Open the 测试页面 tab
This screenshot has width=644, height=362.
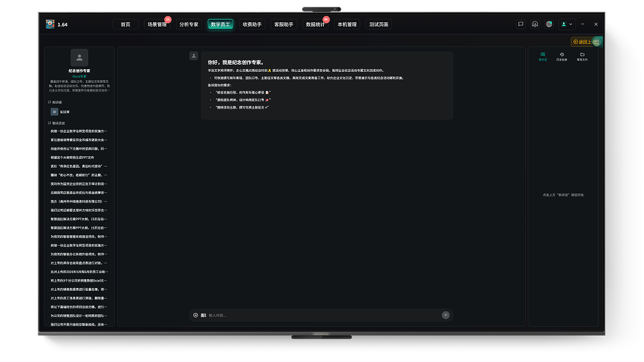click(x=379, y=25)
